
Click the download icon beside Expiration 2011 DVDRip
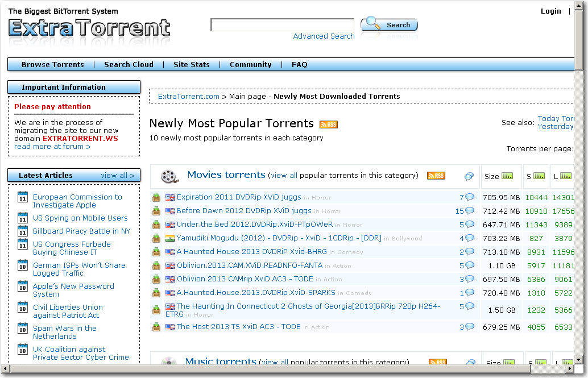click(x=156, y=197)
